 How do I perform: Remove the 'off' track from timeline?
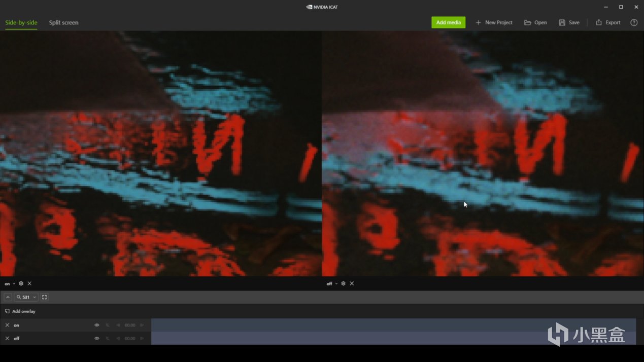coord(7,338)
